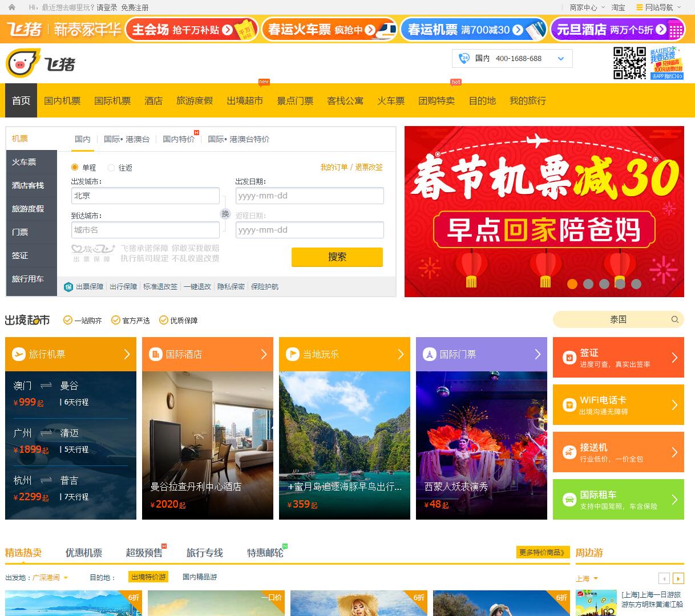The image size is (695, 616).
Task: Open 出境超市 in main navigation
Action: [245, 100]
